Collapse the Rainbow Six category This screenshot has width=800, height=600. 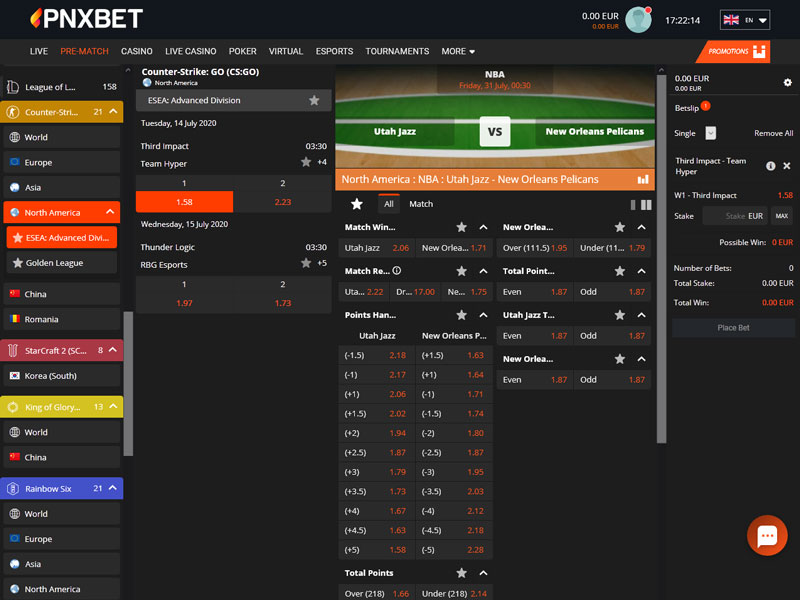tap(113, 488)
